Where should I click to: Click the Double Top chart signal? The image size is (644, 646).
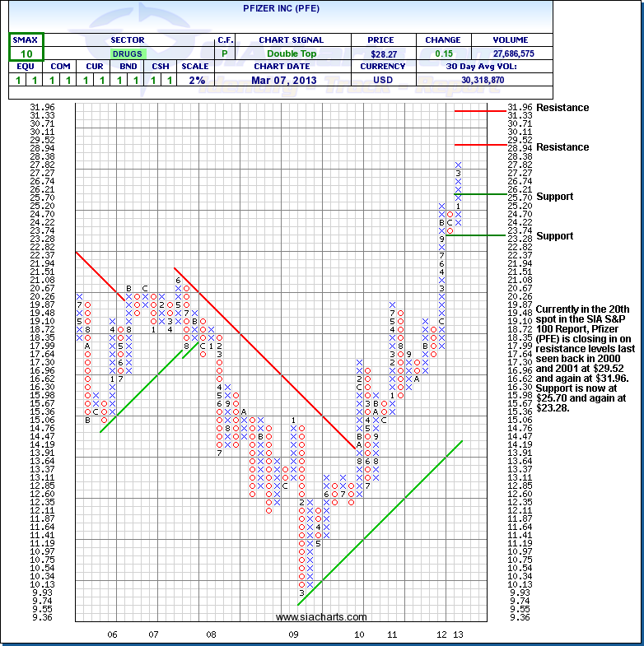coord(290,53)
